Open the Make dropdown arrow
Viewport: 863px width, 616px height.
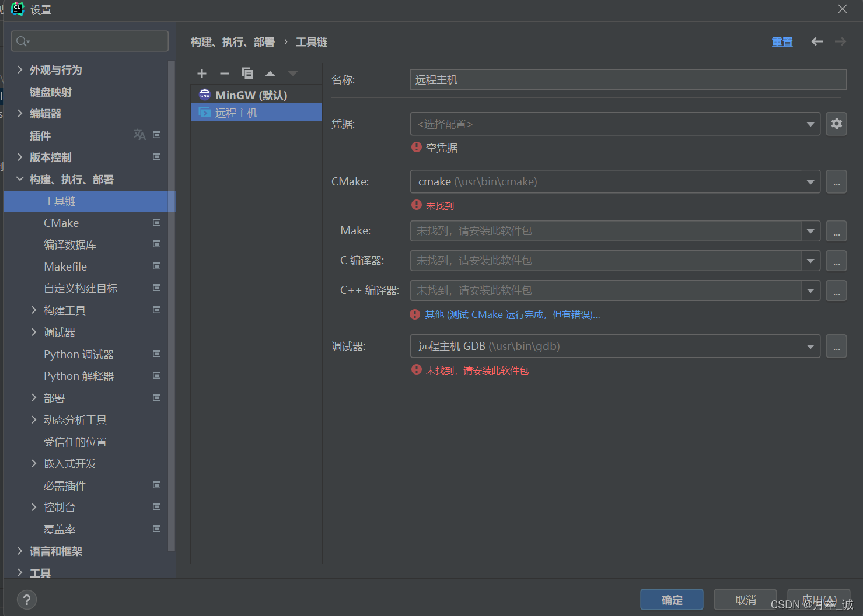pos(810,231)
